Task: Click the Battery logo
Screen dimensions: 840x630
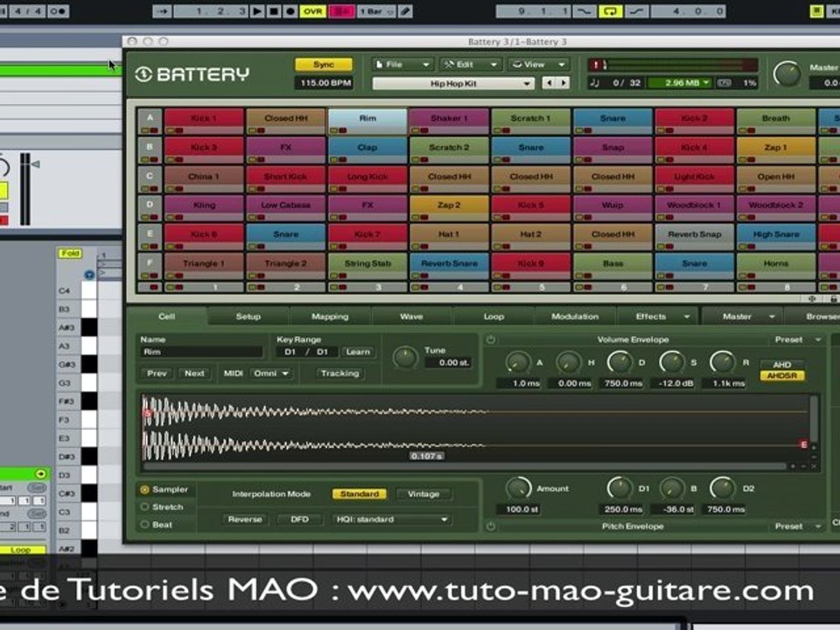Action: [x=192, y=73]
